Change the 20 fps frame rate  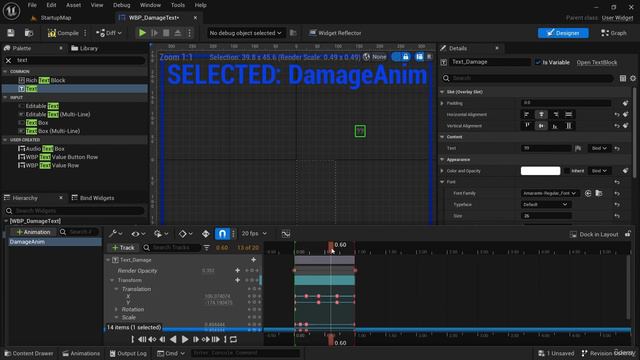(x=254, y=233)
